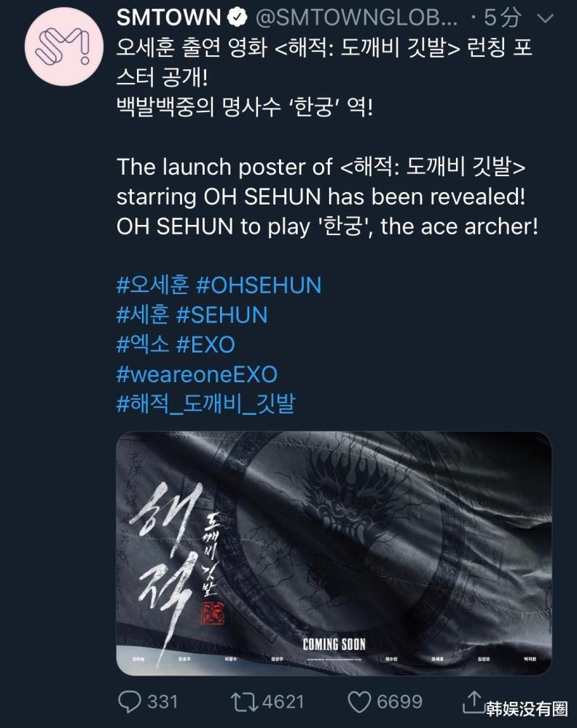Click the 5分 tweet timestamp

[x=501, y=17]
